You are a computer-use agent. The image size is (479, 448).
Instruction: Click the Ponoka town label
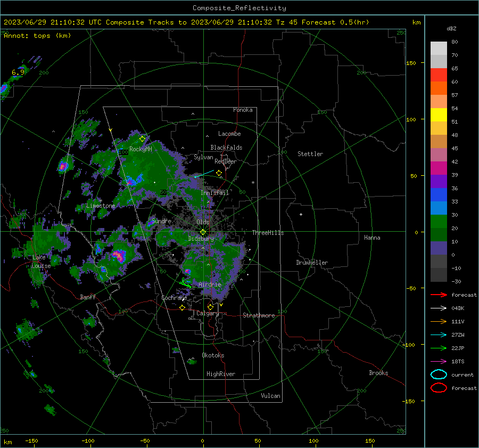coord(243,110)
